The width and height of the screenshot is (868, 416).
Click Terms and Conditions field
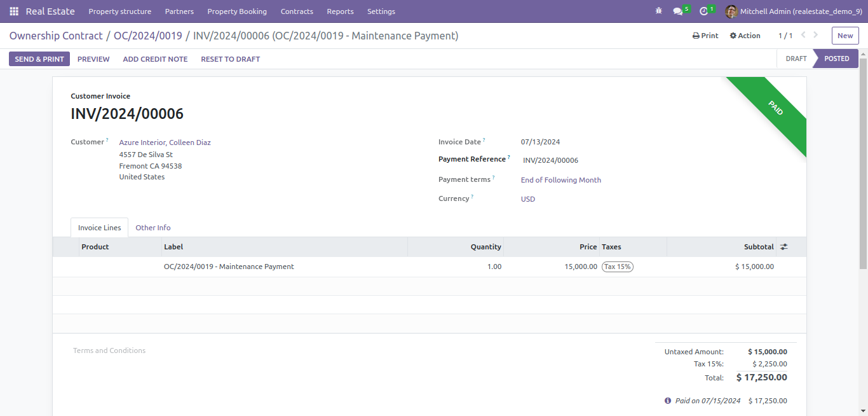(x=109, y=350)
